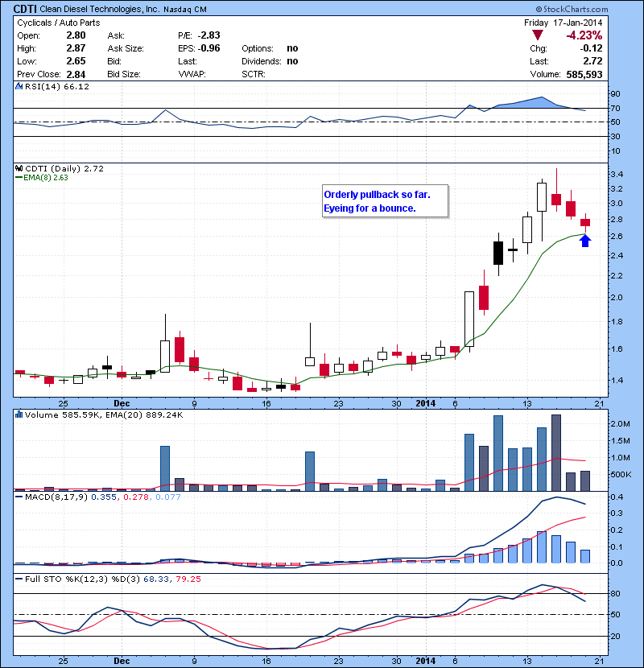Click the tallest volume bar in the volume panel

coord(556,452)
